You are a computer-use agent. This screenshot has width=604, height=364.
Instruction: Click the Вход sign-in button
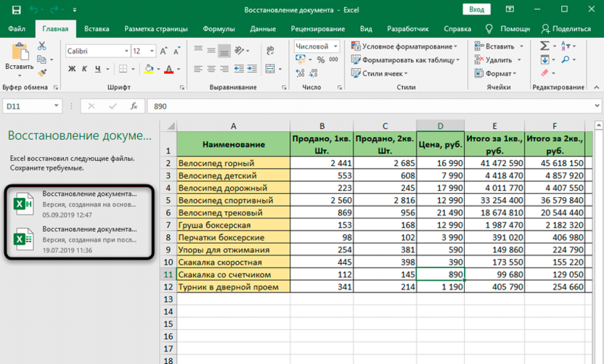[x=476, y=9]
